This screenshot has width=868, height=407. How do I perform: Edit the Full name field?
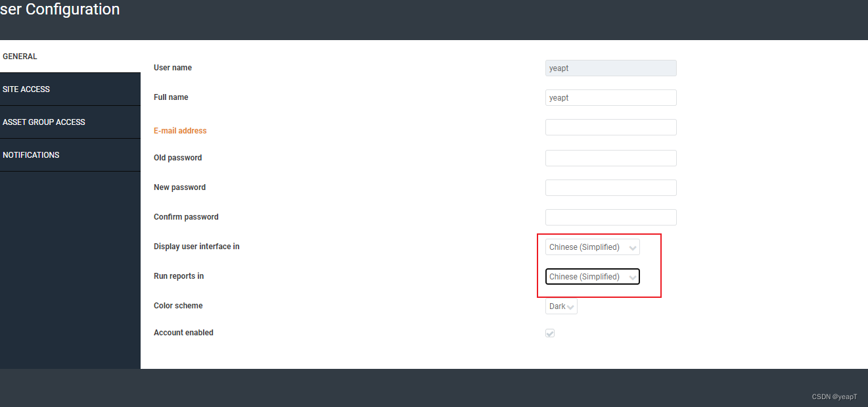tap(610, 98)
